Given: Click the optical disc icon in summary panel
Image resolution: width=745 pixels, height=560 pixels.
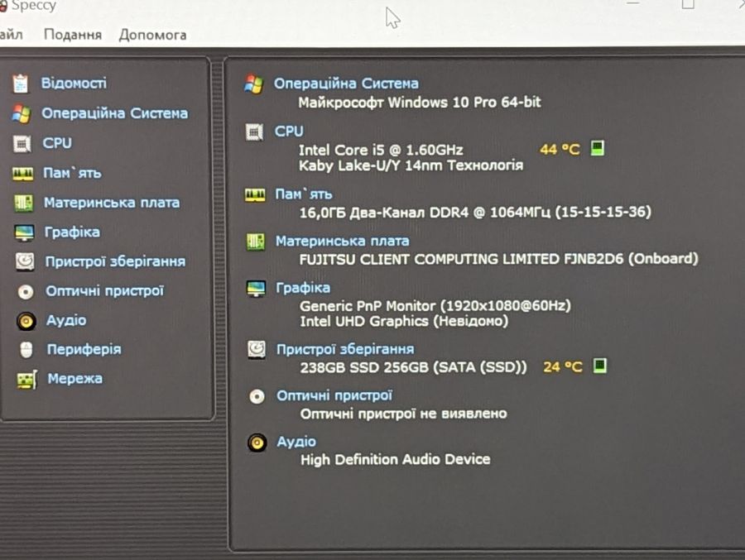Looking at the screenshot, I should (x=257, y=396).
